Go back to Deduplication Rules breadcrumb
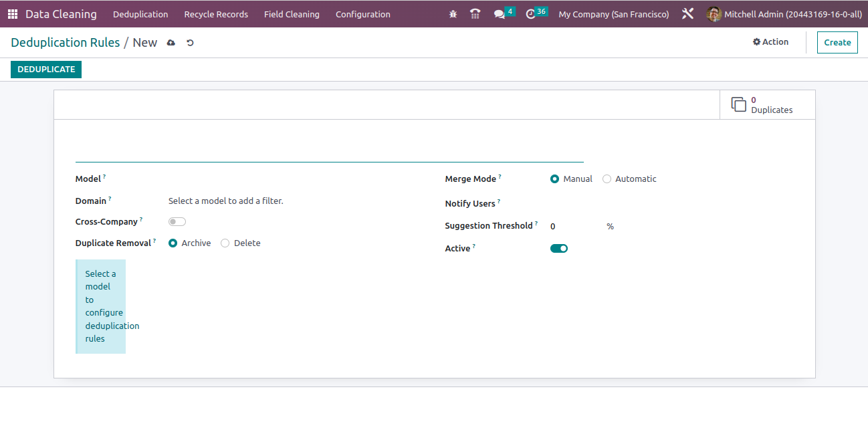This screenshot has height=446, width=868. pyautogui.click(x=66, y=43)
